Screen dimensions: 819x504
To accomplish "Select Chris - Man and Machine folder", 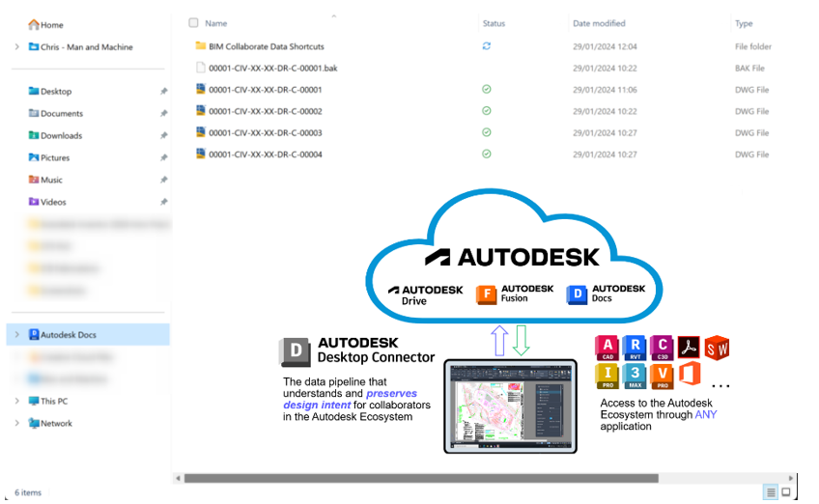I will [x=80, y=47].
